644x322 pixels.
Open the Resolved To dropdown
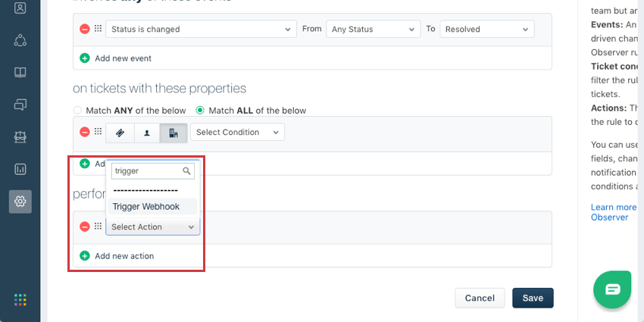[x=486, y=29]
